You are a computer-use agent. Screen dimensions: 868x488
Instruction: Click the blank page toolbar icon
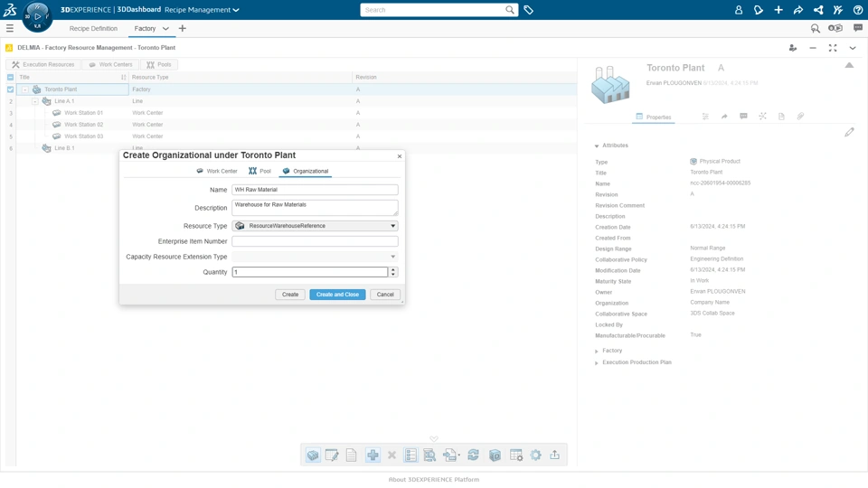[351, 455]
